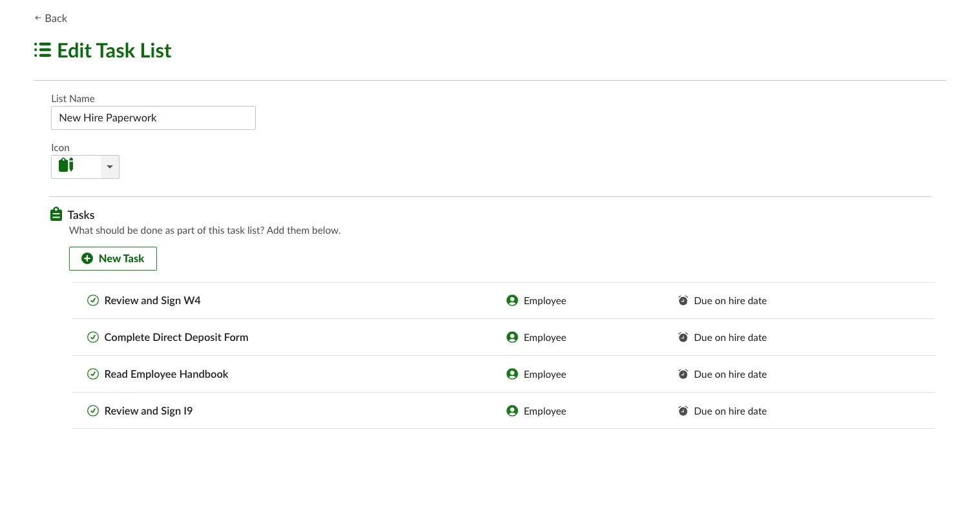This screenshot has width=980, height=505.
Task: Click the checkmark icon beside Read Employee Handbook
Action: (93, 374)
